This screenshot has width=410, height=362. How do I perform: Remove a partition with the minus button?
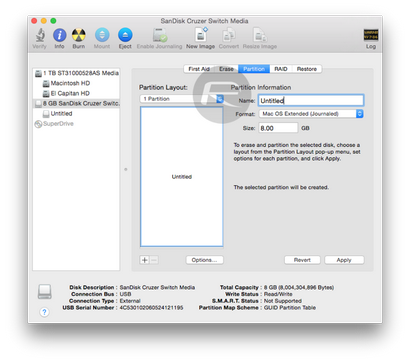point(154,260)
